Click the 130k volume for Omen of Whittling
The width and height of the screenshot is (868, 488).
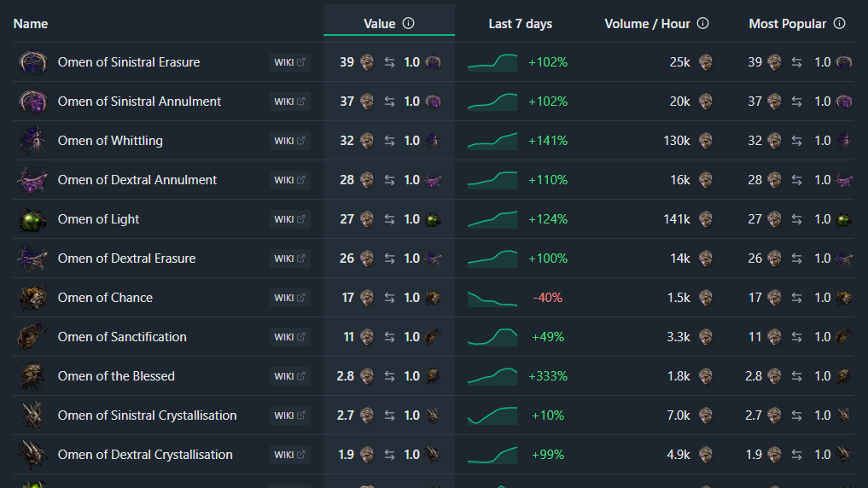click(x=677, y=141)
